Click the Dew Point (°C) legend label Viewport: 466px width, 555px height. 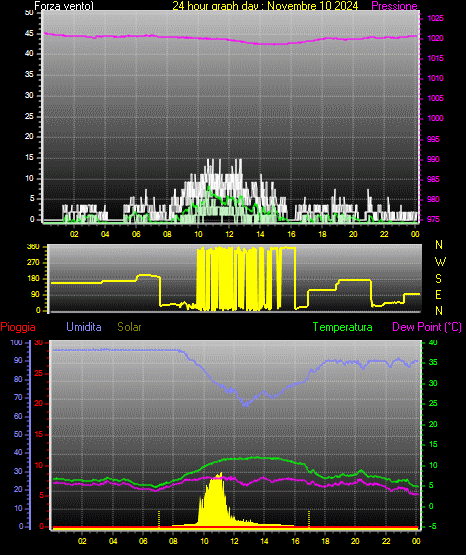point(427,327)
